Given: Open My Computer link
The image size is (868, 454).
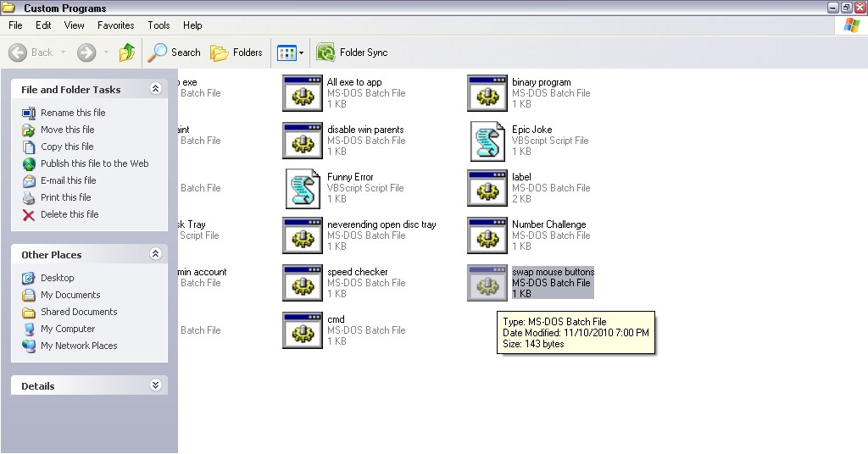Looking at the screenshot, I should point(68,329).
